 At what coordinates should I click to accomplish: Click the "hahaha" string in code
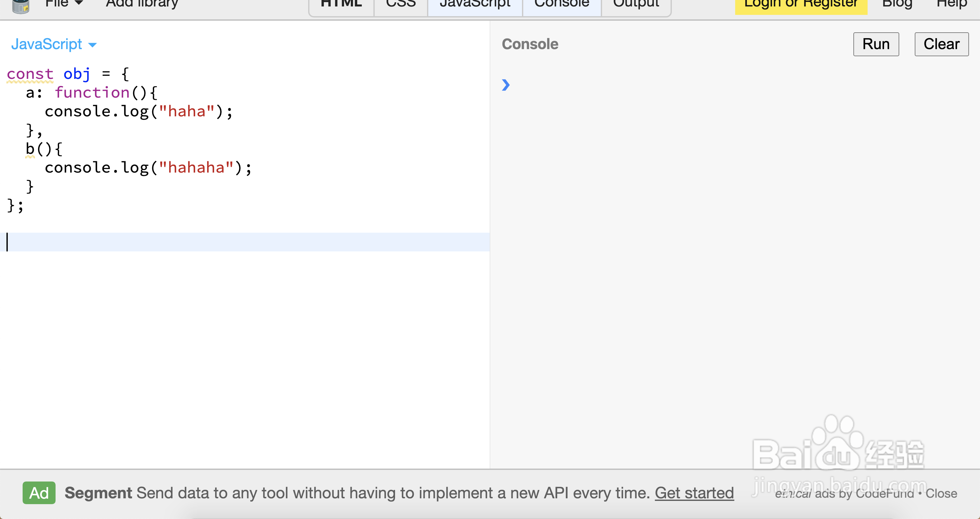[x=196, y=168]
